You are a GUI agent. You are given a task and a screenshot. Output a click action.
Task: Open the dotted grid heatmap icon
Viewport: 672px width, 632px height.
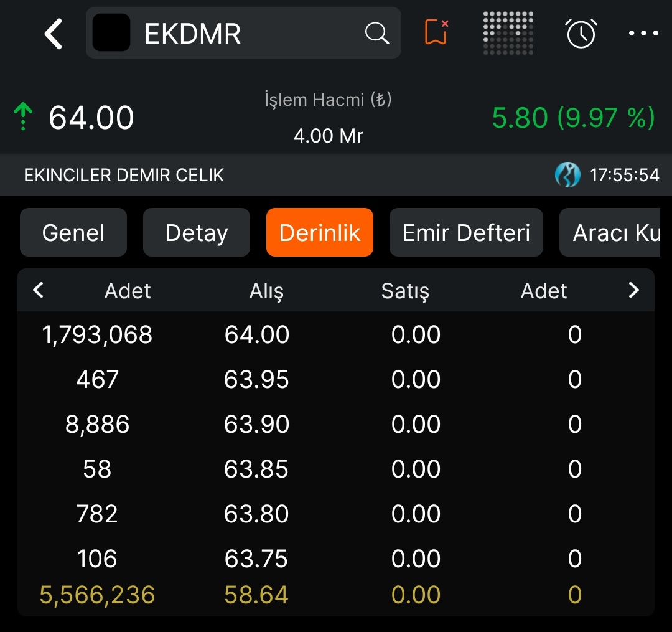tap(508, 33)
